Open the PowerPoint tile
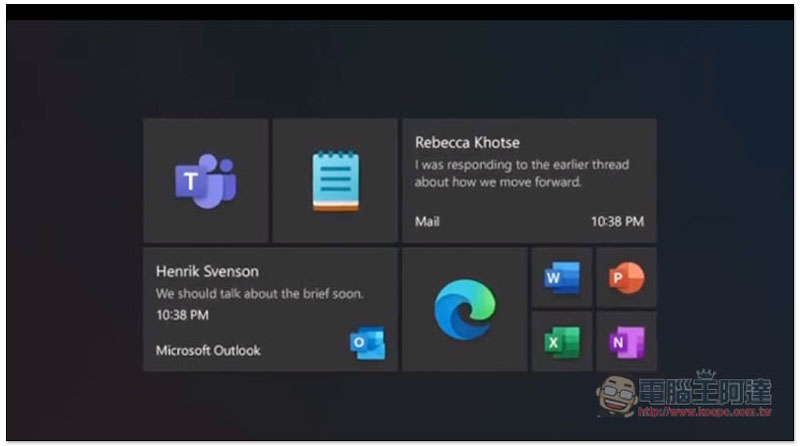The image size is (800, 446). pyautogui.click(x=626, y=278)
